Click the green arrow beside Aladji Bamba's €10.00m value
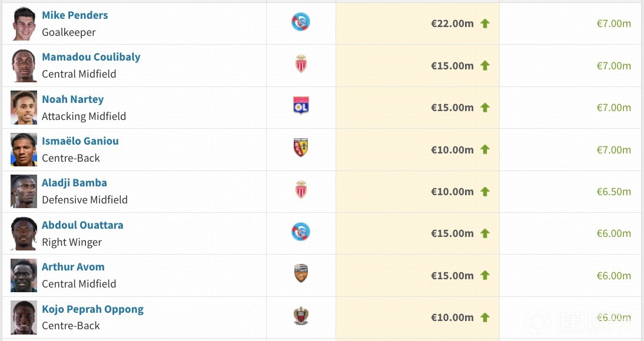 pos(485,192)
